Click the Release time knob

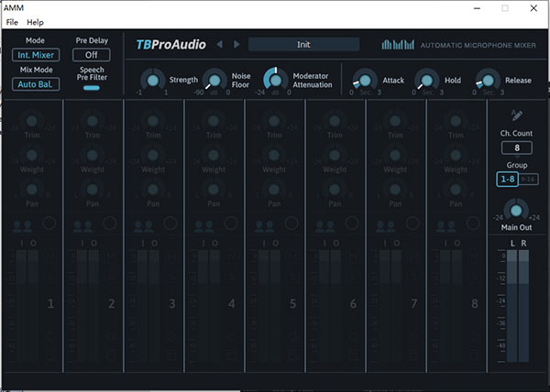pos(488,81)
